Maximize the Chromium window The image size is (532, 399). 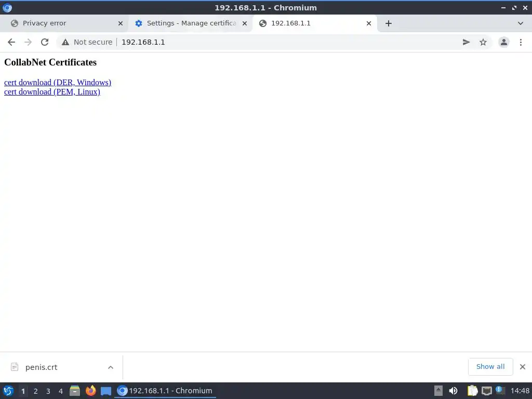pyautogui.click(x=514, y=7)
